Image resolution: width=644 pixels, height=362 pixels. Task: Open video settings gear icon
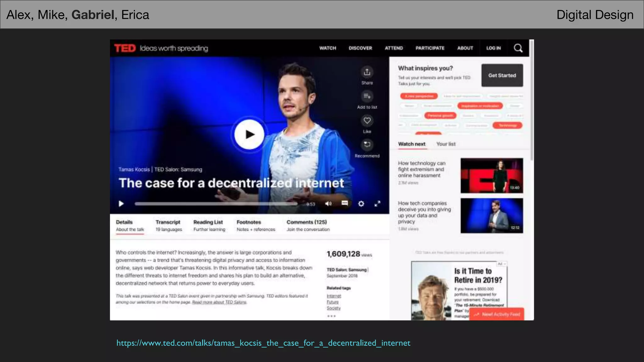pyautogui.click(x=361, y=204)
